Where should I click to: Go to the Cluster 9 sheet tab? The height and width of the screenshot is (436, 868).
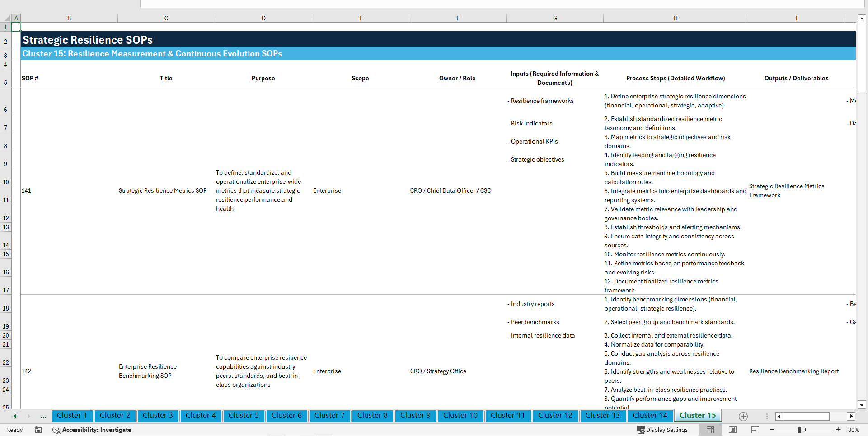click(x=415, y=416)
